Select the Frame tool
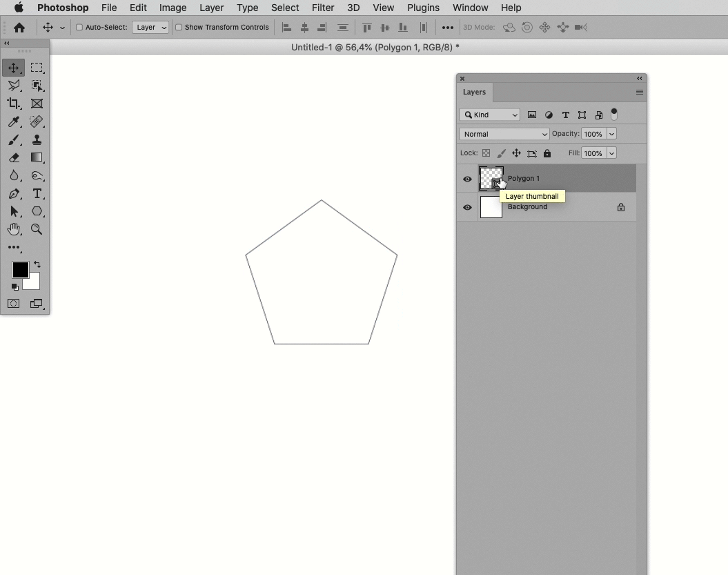The height and width of the screenshot is (575, 728). tap(37, 104)
